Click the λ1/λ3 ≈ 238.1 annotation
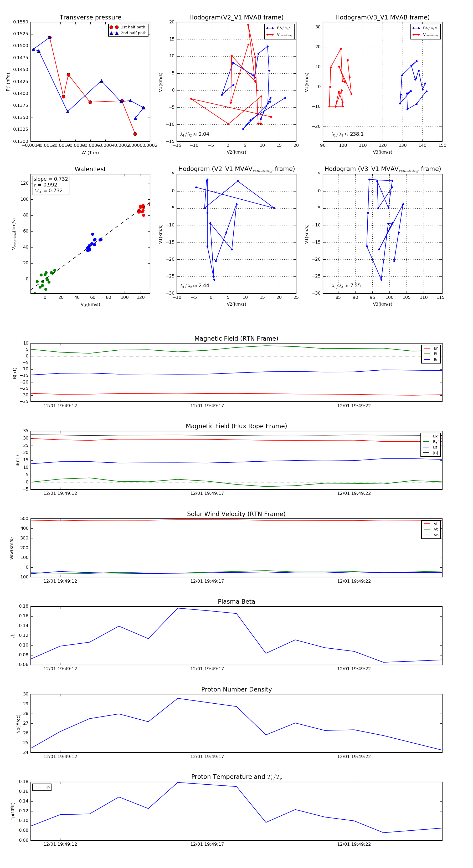Image resolution: width=473 pixels, height=868 pixels. click(347, 134)
